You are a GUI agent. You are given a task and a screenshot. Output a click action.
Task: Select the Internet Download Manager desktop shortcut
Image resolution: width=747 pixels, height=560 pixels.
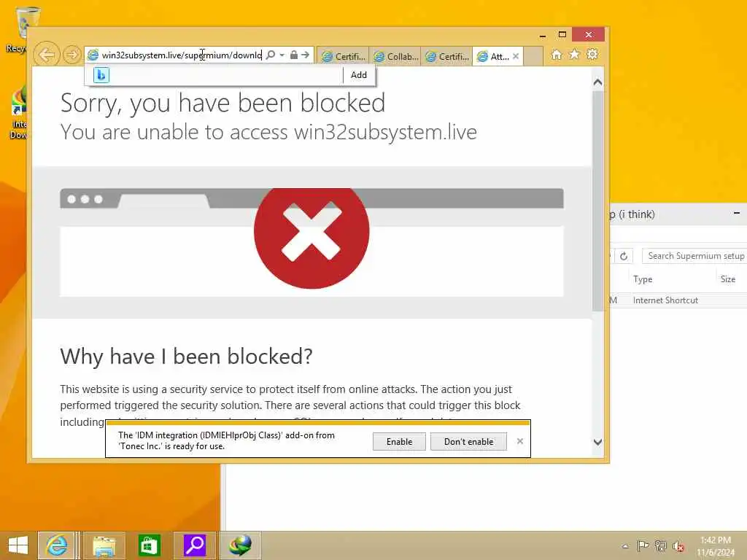tap(18, 113)
